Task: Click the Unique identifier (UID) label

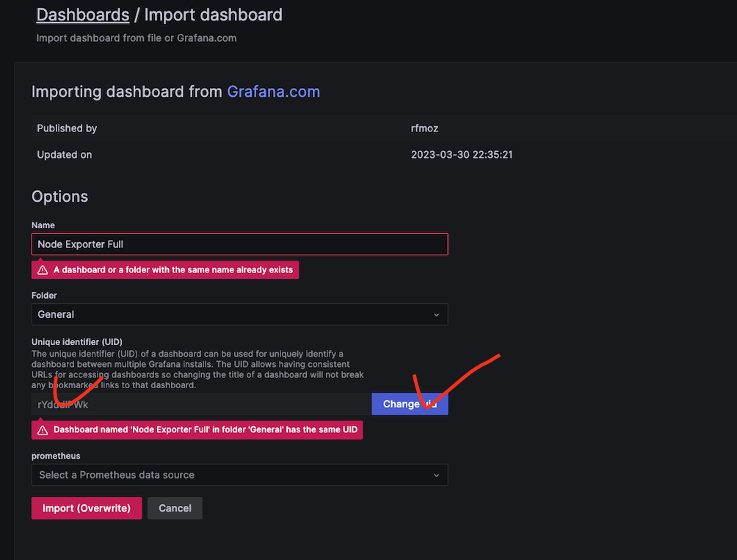Action: (76, 342)
